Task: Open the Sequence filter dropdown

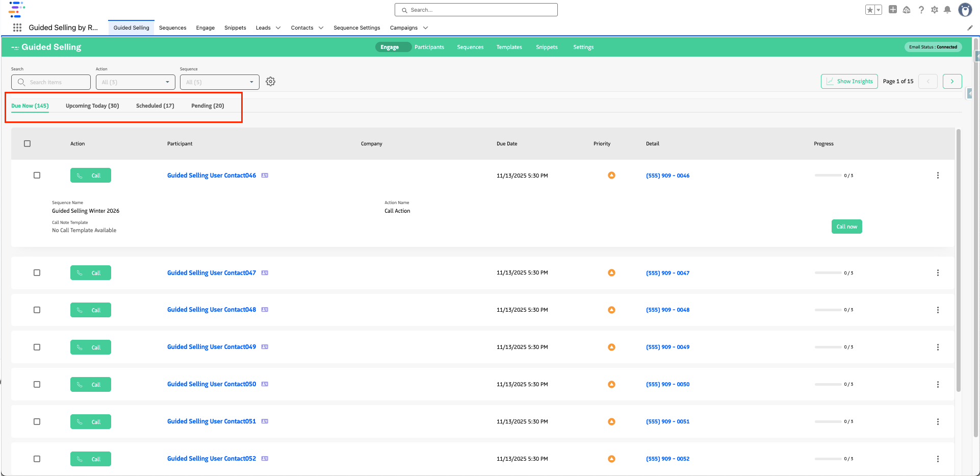Action: pyautogui.click(x=219, y=82)
